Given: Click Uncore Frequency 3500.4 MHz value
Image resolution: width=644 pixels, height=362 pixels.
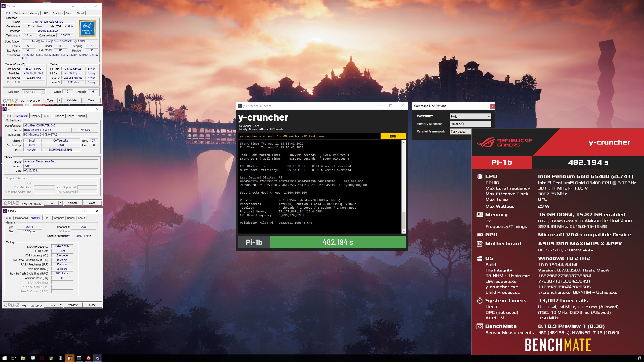Looking at the screenshot, I should coord(84,236).
